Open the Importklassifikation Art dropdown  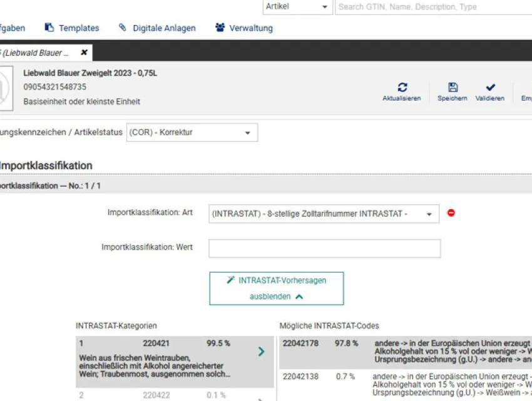click(428, 214)
